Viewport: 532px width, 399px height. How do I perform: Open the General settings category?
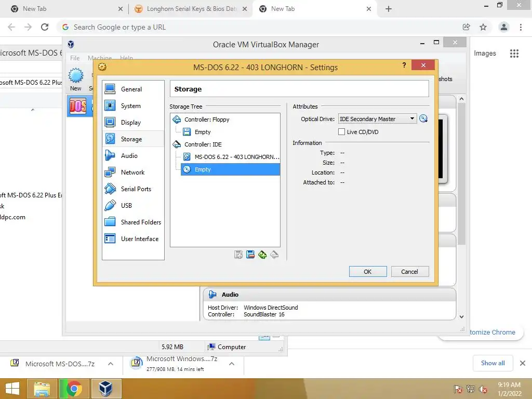click(133, 89)
